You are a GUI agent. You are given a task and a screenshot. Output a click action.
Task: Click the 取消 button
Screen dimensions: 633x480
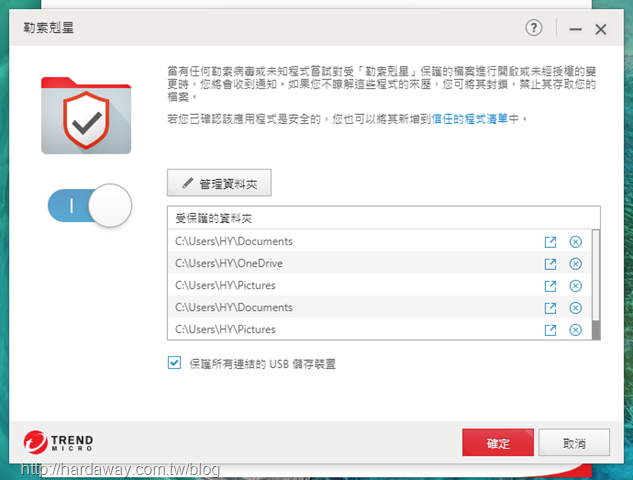click(x=574, y=442)
